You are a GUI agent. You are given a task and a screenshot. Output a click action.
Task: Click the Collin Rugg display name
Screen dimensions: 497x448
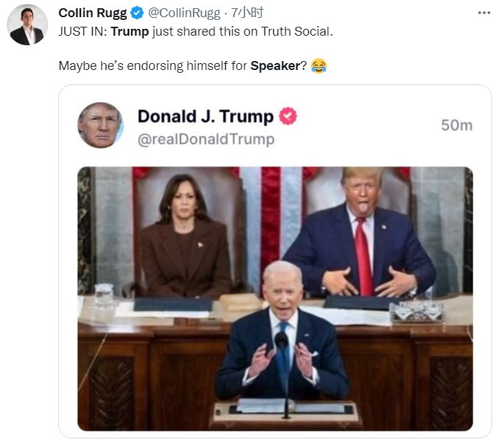tap(93, 13)
